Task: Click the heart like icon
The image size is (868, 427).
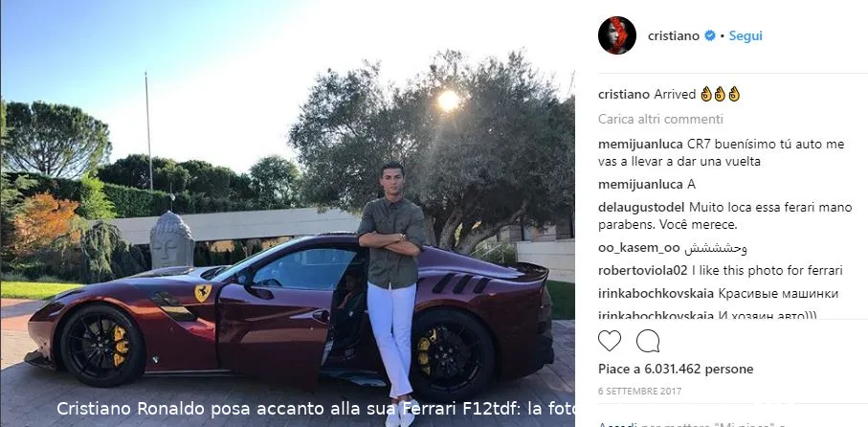Action: pos(610,341)
